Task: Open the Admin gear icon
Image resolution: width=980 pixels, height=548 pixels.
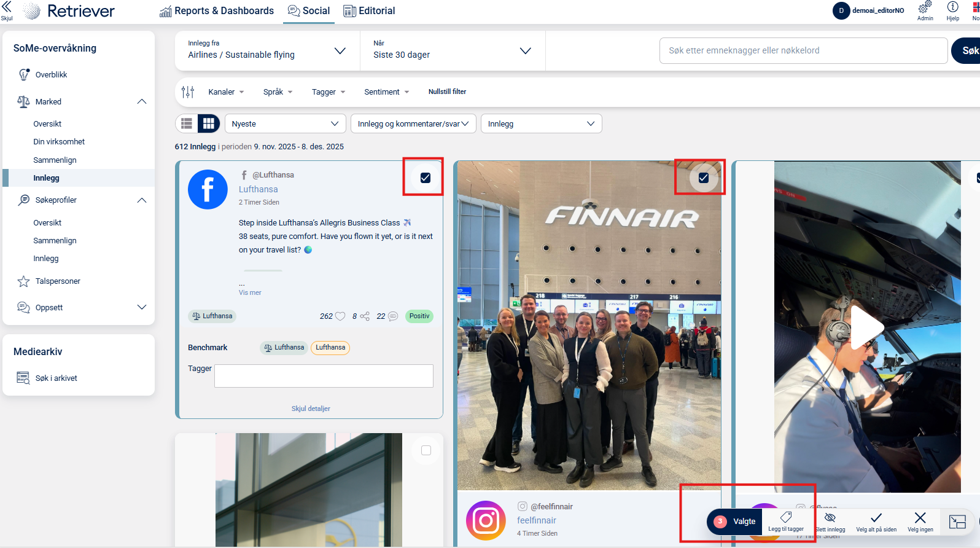Action: tap(925, 7)
